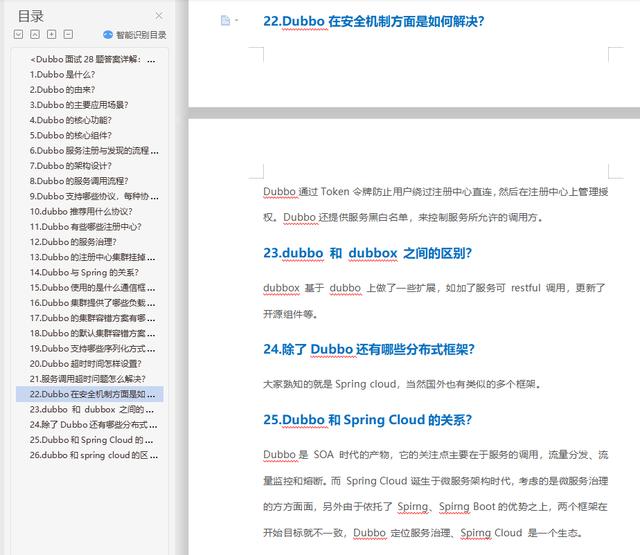
Task: Open the page icon beside heading 22
Action: [x=225, y=20]
